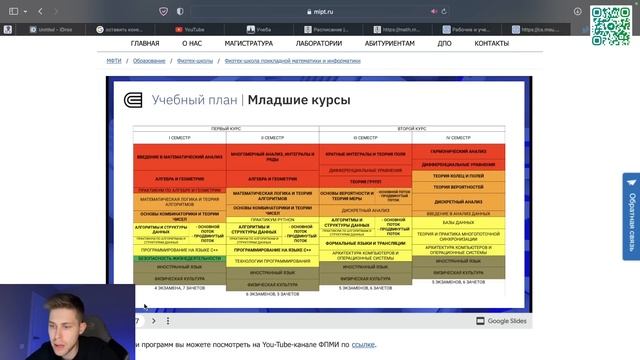Open the О НАС menu item

click(x=192, y=43)
